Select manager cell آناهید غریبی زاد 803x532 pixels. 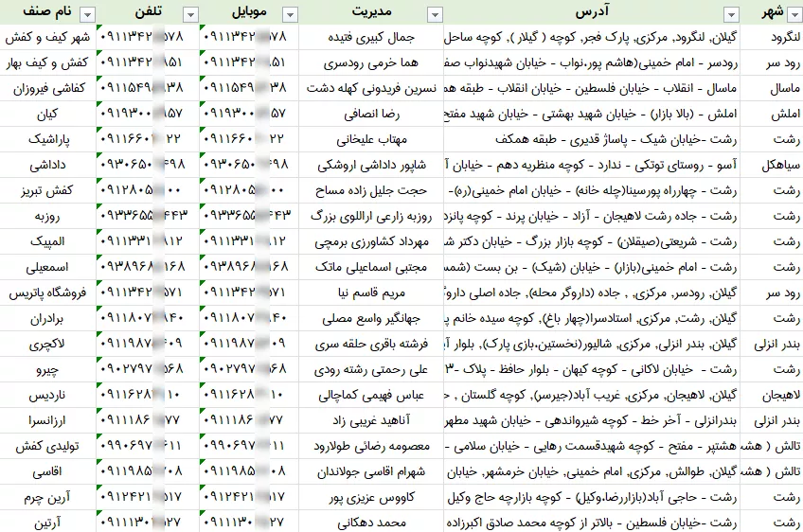[x=371, y=421]
